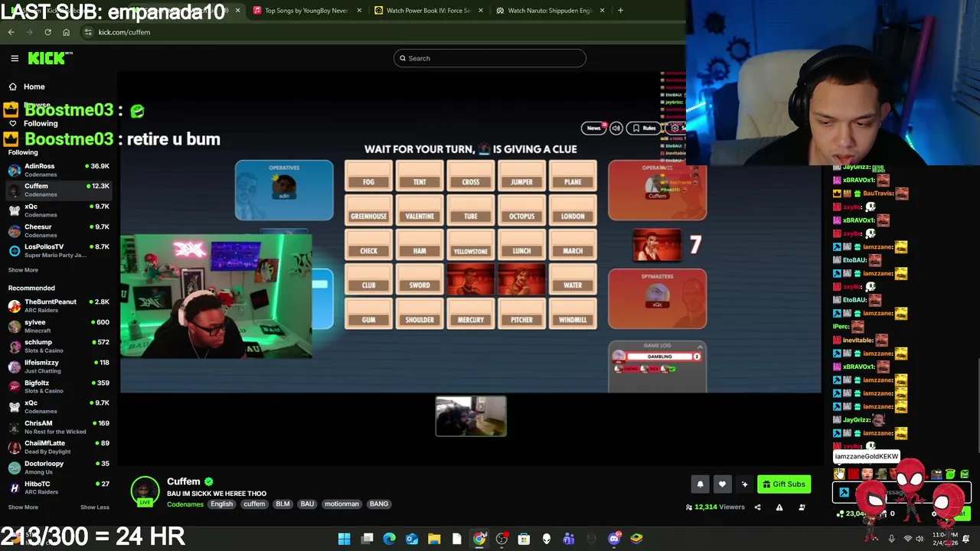This screenshot has width=980, height=551.
Task: Open Microsoft Store from the taskbar
Action: pyautogui.click(x=524, y=539)
